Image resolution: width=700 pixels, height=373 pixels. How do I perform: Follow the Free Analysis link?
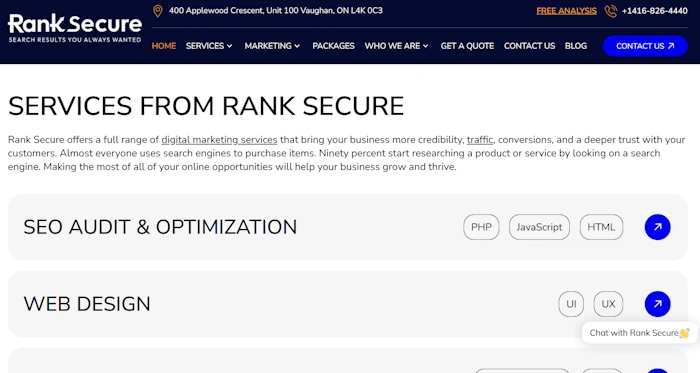tap(567, 11)
